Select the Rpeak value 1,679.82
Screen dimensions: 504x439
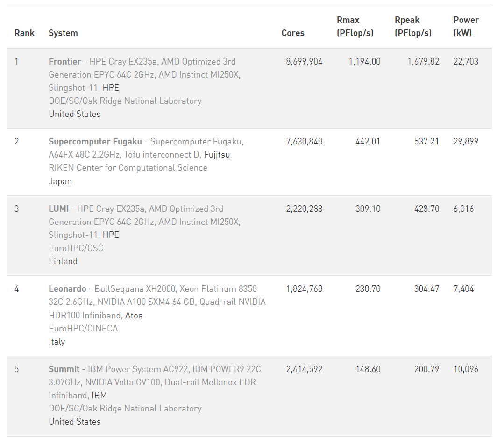tap(423, 61)
